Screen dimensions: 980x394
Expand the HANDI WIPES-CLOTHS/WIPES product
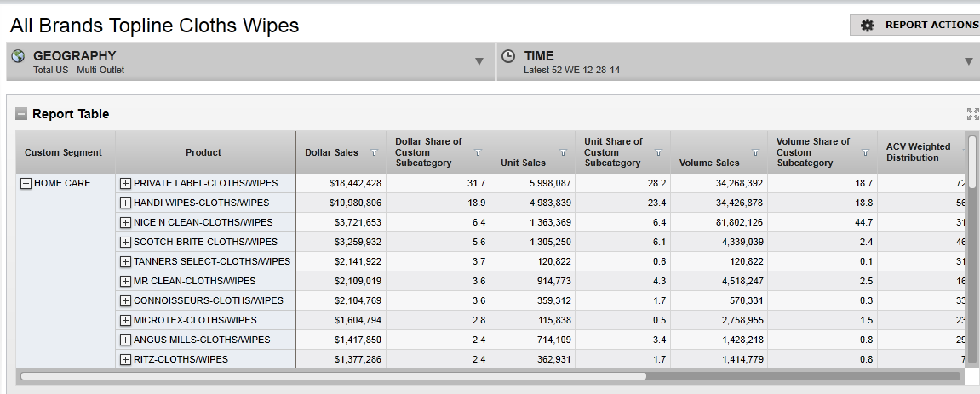(x=125, y=203)
